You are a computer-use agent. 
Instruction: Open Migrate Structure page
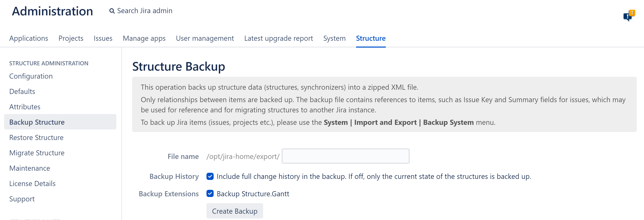point(37,153)
